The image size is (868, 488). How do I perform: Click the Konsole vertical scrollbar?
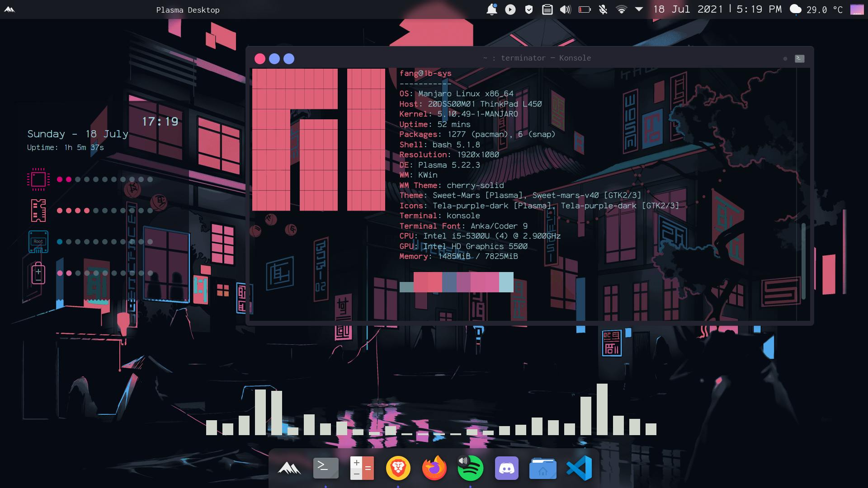[x=803, y=261]
